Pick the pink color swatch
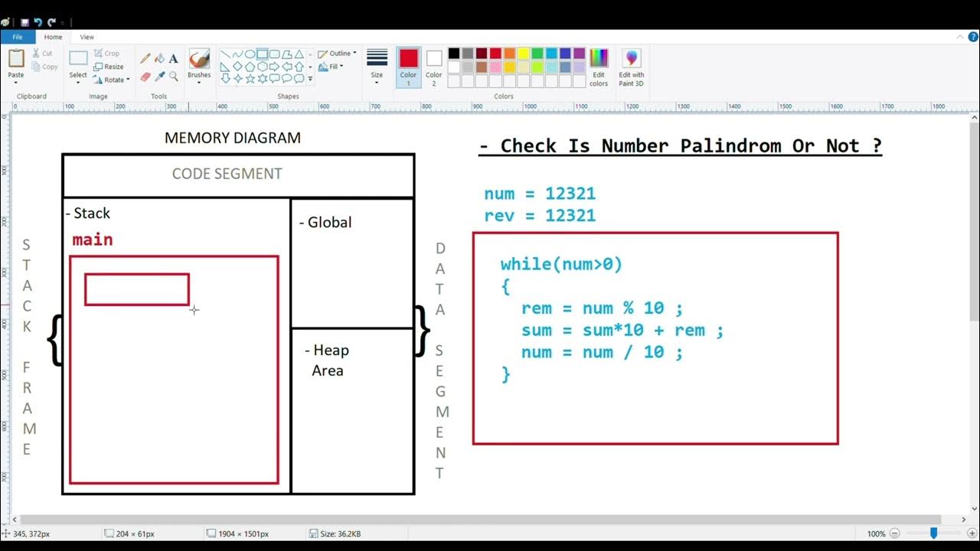 point(495,67)
